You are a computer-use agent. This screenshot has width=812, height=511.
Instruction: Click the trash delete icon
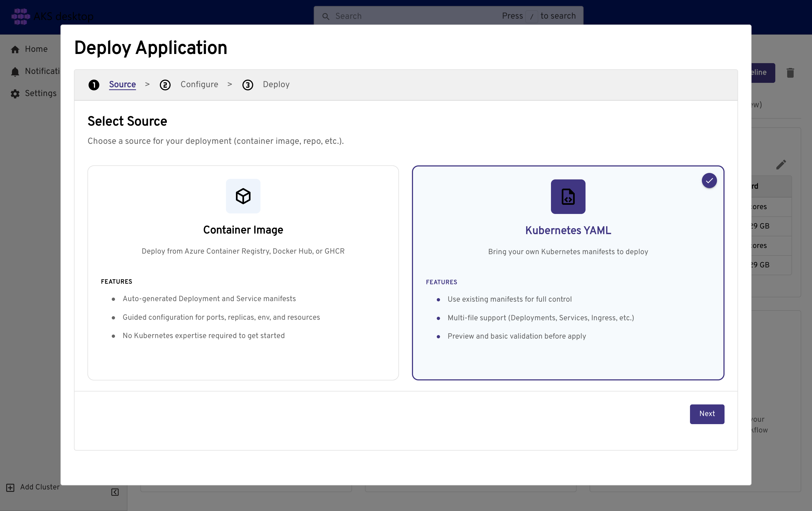coord(790,73)
